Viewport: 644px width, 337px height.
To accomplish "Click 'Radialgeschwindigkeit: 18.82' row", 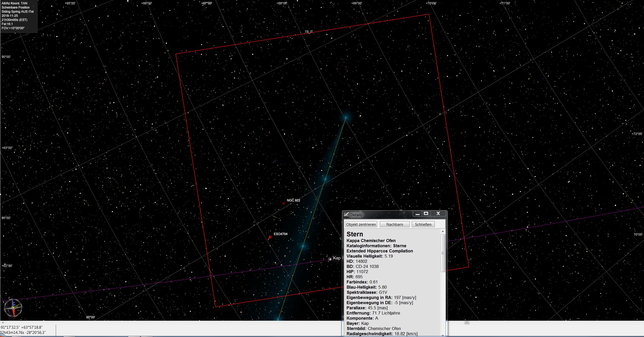I will pyautogui.click(x=382, y=334).
